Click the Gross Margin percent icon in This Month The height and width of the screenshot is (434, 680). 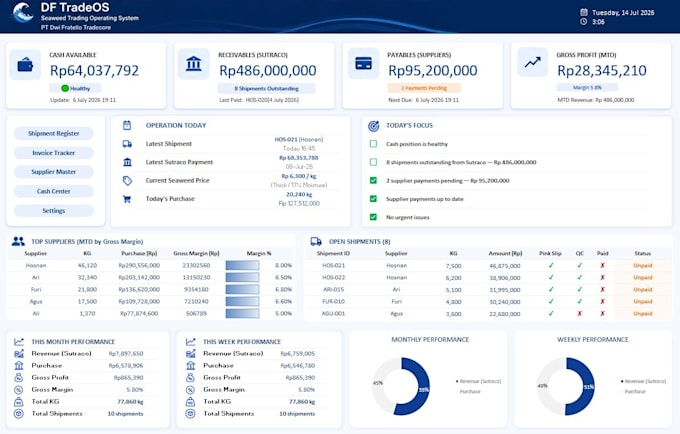click(x=19, y=390)
